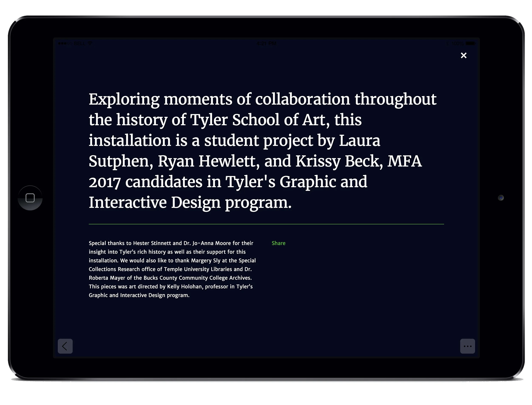Tap the iPad home button
The width and height of the screenshot is (532, 405).
coord(30,198)
